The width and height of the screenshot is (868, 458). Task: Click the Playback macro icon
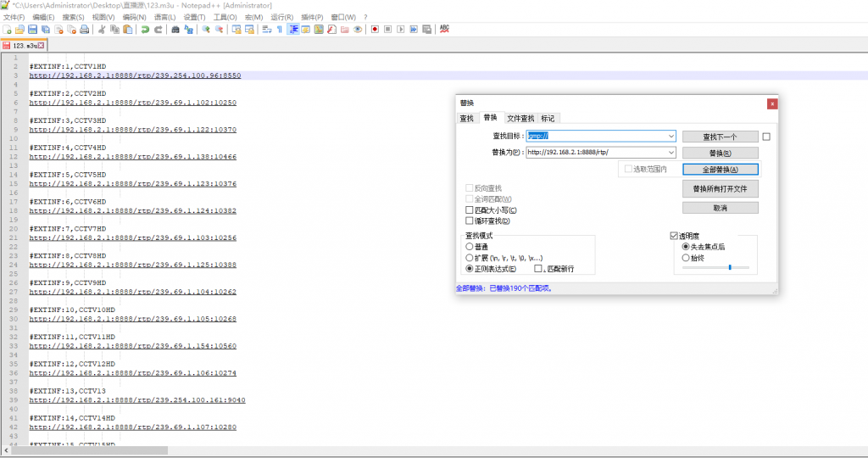pyautogui.click(x=401, y=30)
